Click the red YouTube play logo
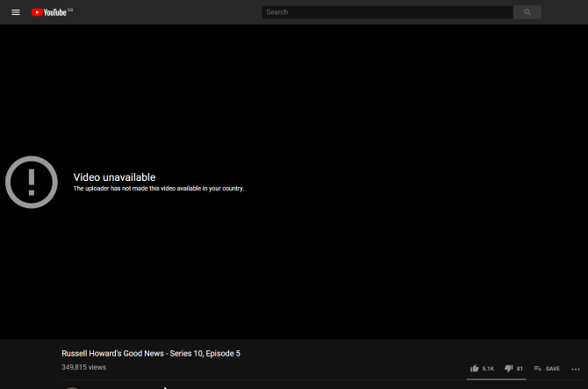 click(36, 12)
